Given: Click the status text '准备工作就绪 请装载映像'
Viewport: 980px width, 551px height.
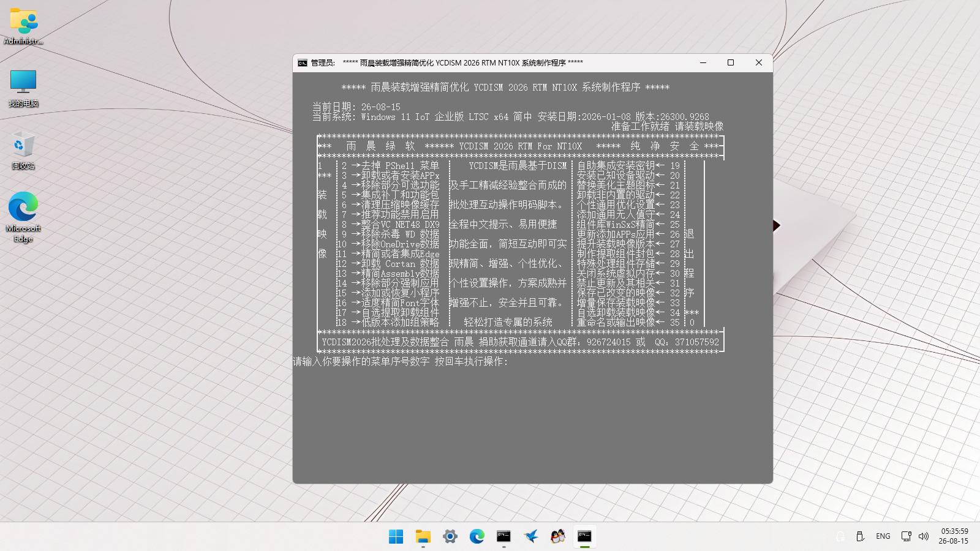Looking at the screenshot, I should pos(668,127).
